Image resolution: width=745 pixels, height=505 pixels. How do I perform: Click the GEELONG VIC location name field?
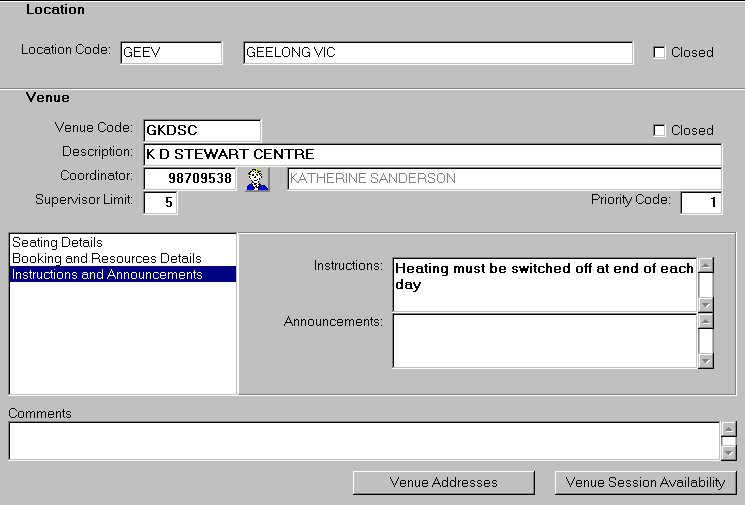click(x=437, y=53)
